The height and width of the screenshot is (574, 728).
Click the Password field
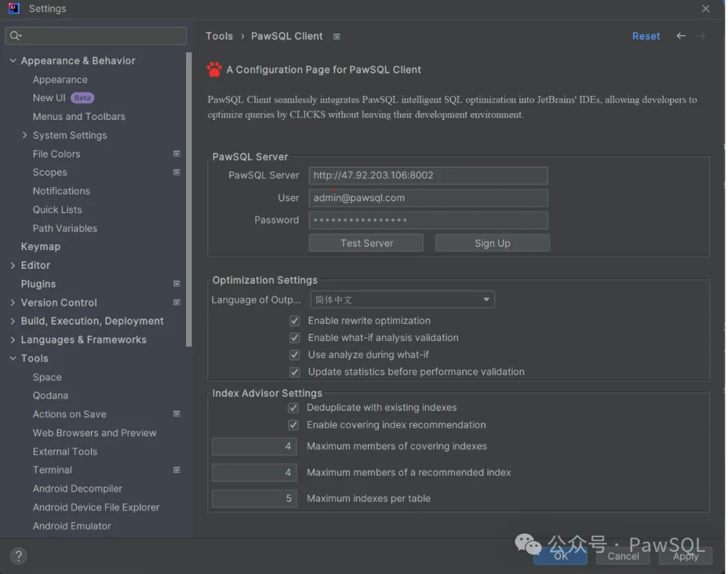click(428, 220)
